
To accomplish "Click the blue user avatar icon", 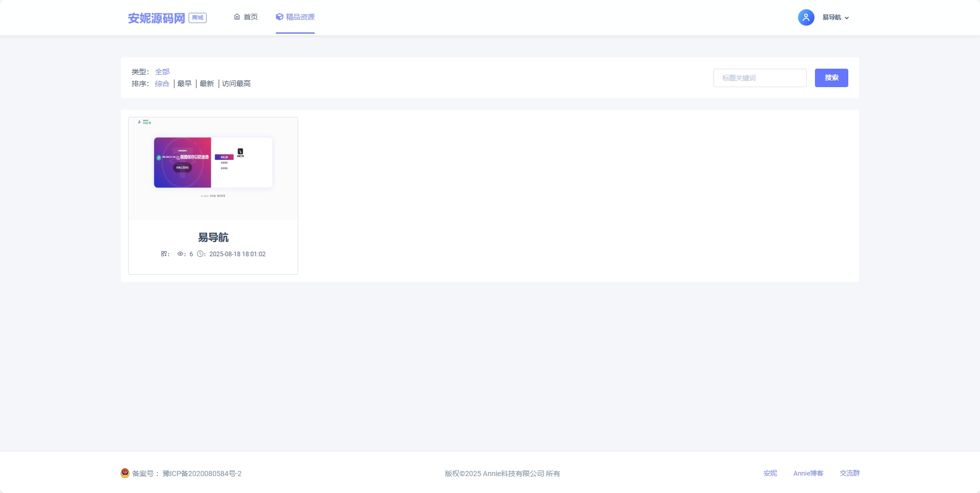I will 806,17.
